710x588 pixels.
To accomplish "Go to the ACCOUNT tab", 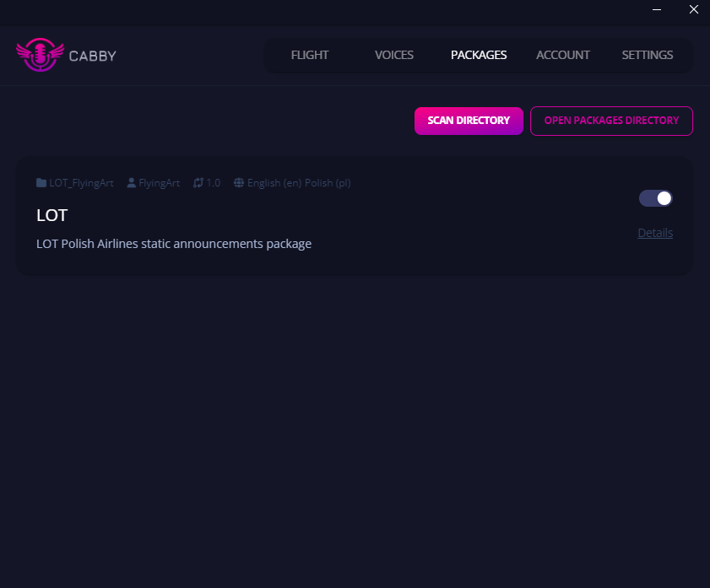I will pyautogui.click(x=563, y=55).
